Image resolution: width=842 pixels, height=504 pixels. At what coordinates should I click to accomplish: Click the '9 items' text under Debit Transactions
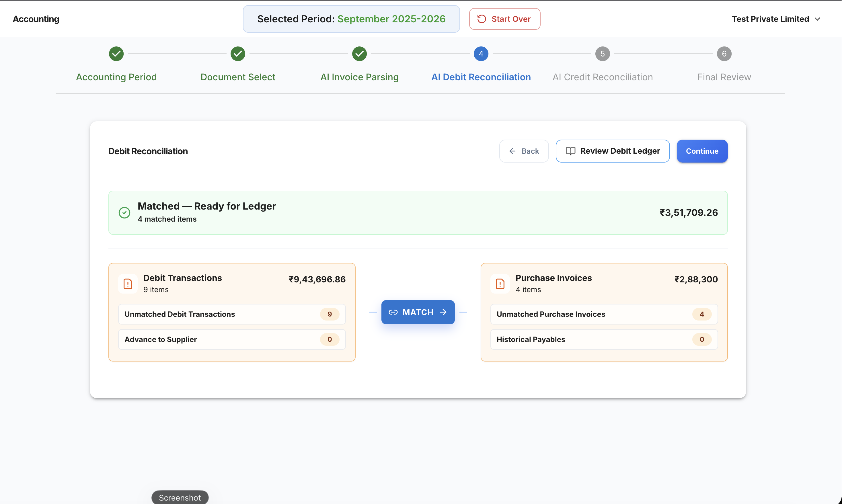tap(156, 290)
